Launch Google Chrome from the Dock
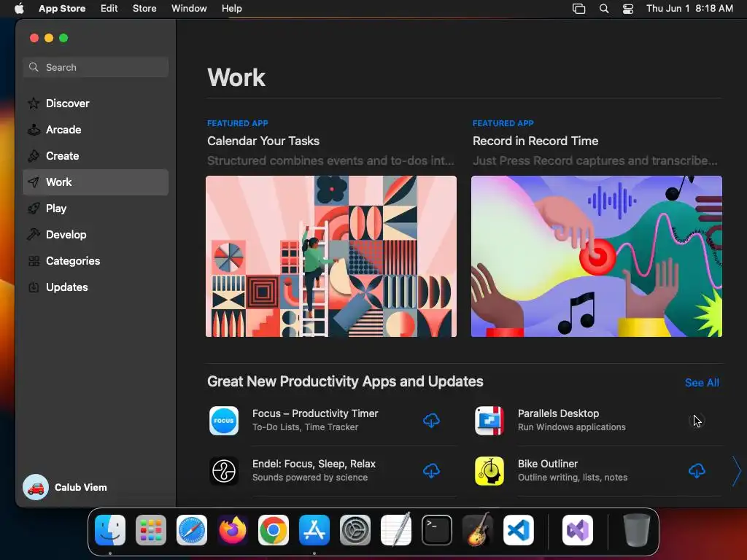 click(274, 530)
